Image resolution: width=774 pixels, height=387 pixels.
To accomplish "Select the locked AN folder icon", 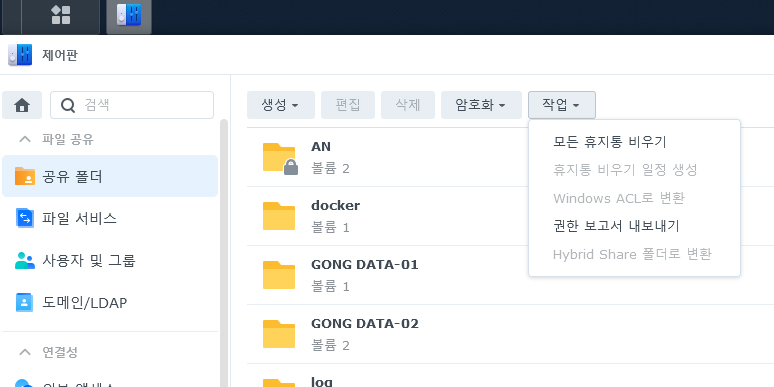I will pyautogui.click(x=280, y=158).
